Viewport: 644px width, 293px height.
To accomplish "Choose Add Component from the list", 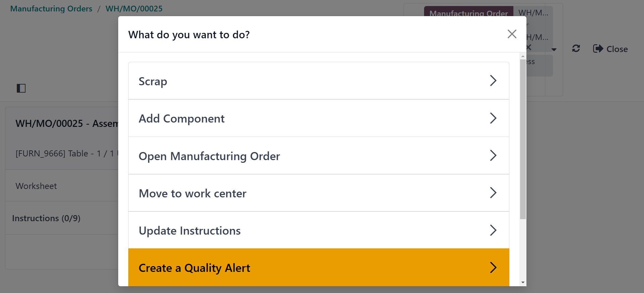I will [x=181, y=118].
